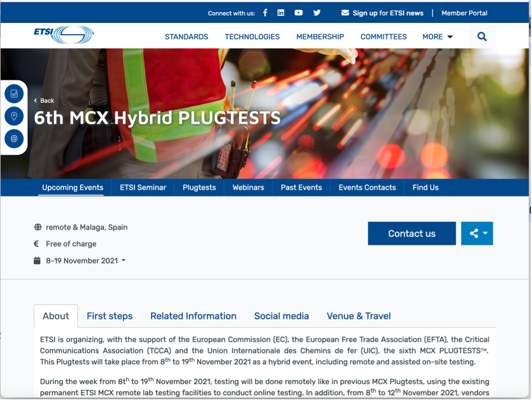Viewport: 532px width, 401px height.
Task: Open ETSI YouTube channel icon
Action: click(x=299, y=13)
